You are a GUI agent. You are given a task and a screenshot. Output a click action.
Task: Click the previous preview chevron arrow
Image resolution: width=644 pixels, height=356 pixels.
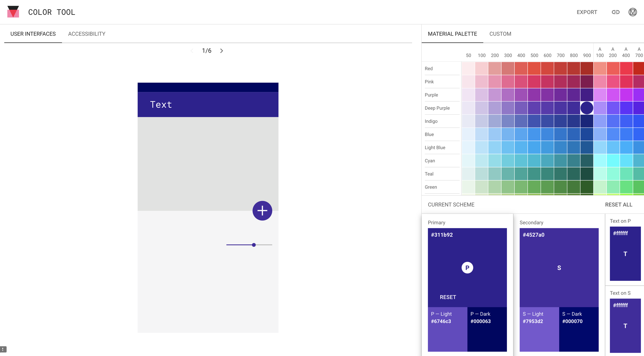192,51
